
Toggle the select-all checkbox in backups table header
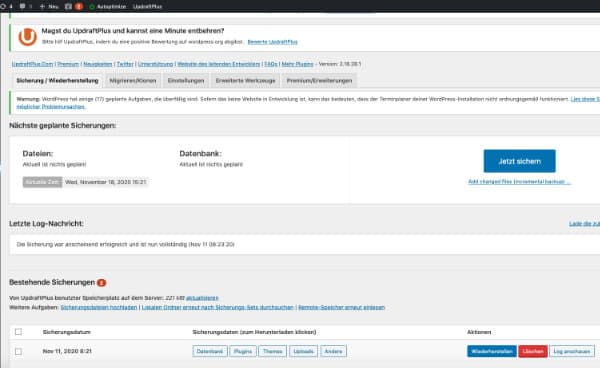[x=18, y=332]
